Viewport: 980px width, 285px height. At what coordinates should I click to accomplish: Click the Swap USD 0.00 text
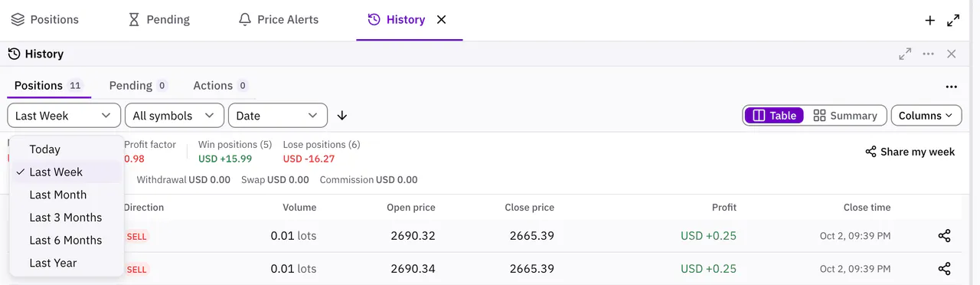coord(274,180)
